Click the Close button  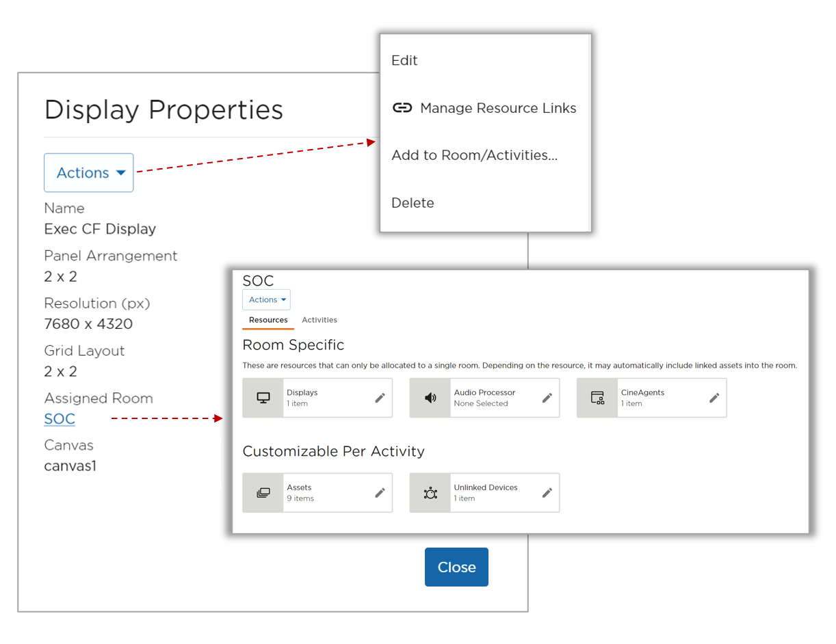tap(456, 567)
